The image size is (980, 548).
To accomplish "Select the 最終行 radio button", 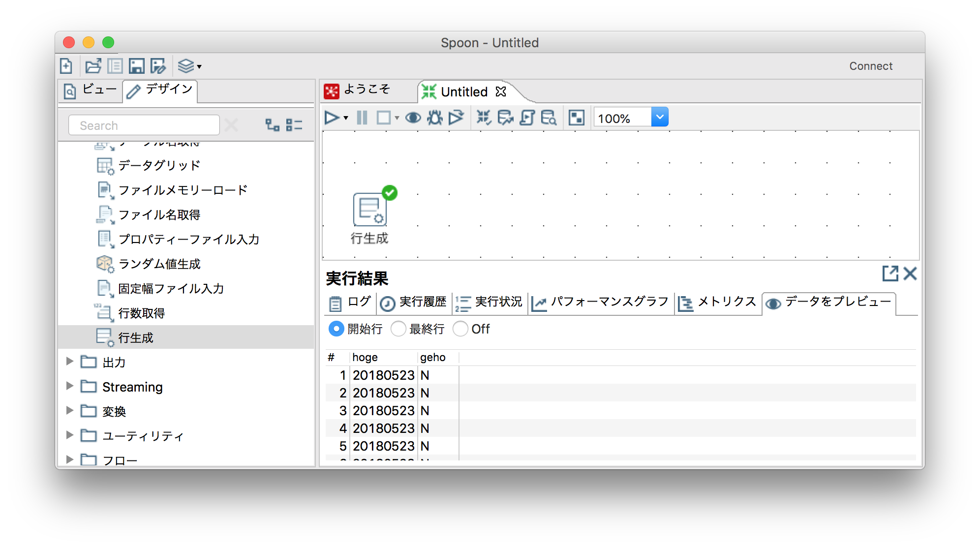I will coord(398,329).
